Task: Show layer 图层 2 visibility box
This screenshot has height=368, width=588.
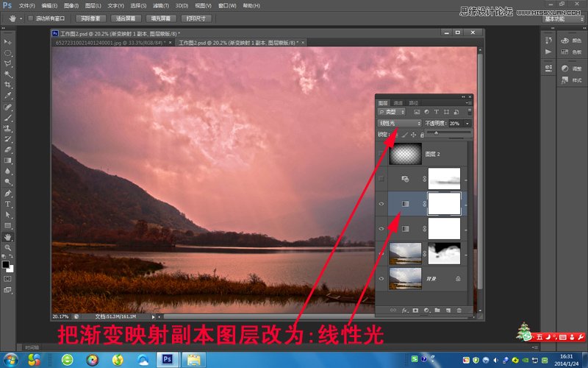Action: tap(381, 154)
